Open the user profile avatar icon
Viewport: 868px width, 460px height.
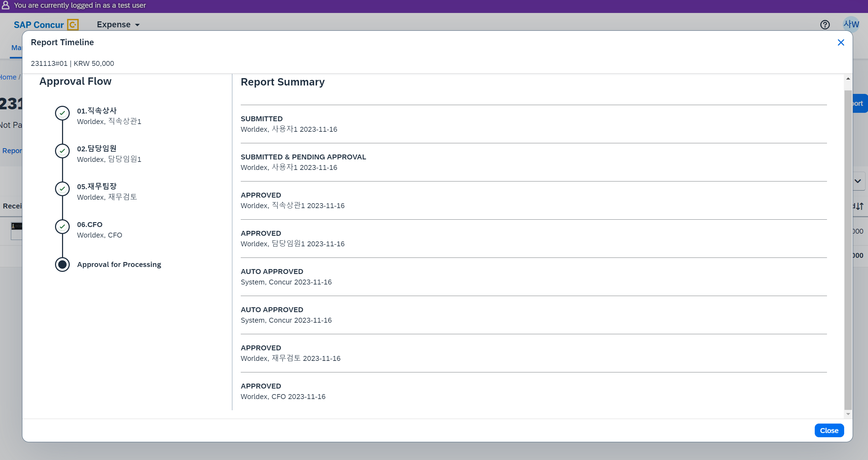(x=851, y=25)
